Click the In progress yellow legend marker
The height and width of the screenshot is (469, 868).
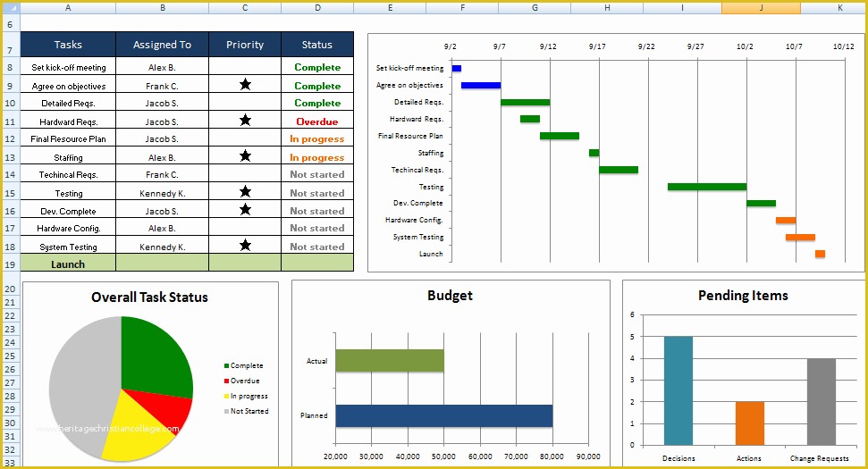coord(226,396)
